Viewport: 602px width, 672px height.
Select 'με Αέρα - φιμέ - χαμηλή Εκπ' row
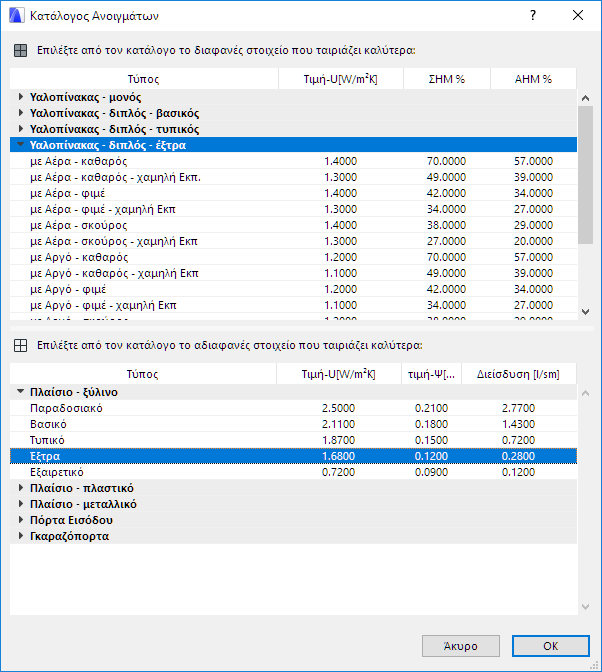(294, 209)
